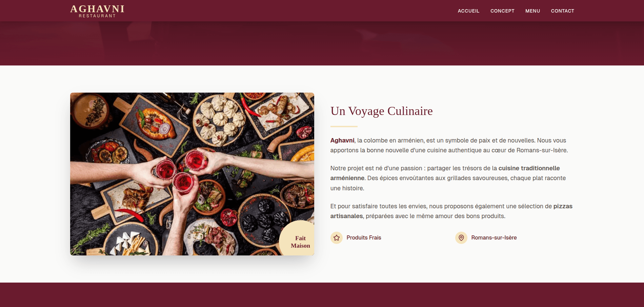Go to the CONCEPT section
This screenshot has width=644, height=307.
[x=502, y=11]
